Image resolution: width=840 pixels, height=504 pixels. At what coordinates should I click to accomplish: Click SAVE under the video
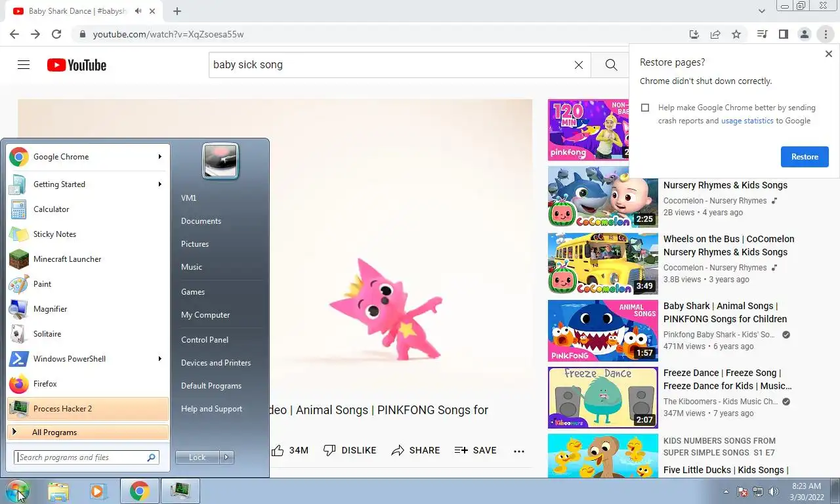476,450
